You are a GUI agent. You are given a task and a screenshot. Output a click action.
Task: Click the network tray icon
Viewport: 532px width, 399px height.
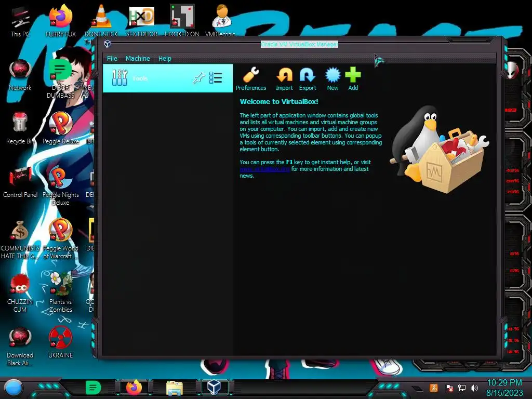(x=462, y=388)
